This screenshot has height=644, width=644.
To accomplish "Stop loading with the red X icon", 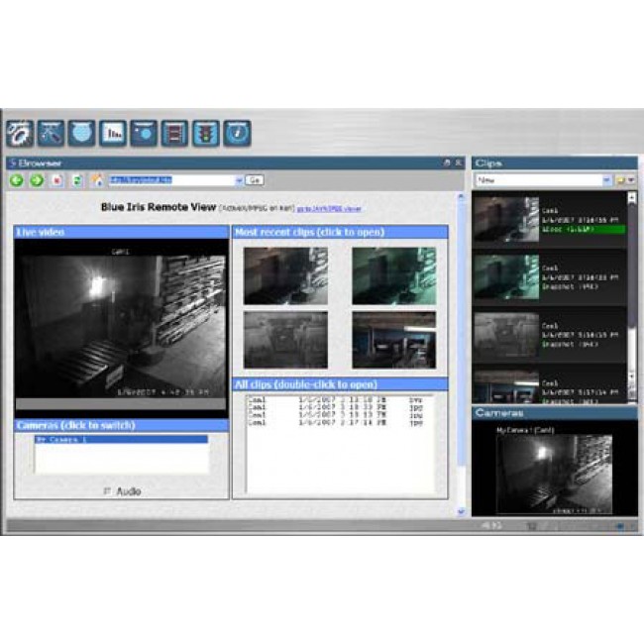I will pos(57,180).
